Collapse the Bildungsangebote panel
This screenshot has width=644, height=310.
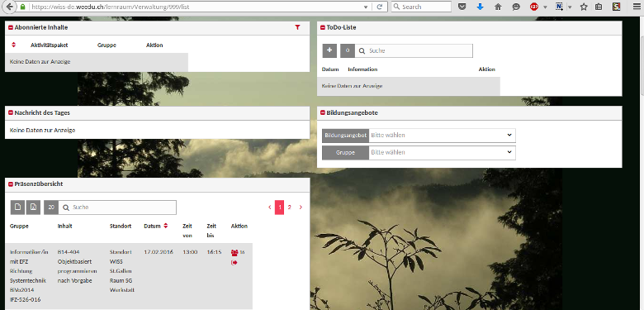point(323,112)
